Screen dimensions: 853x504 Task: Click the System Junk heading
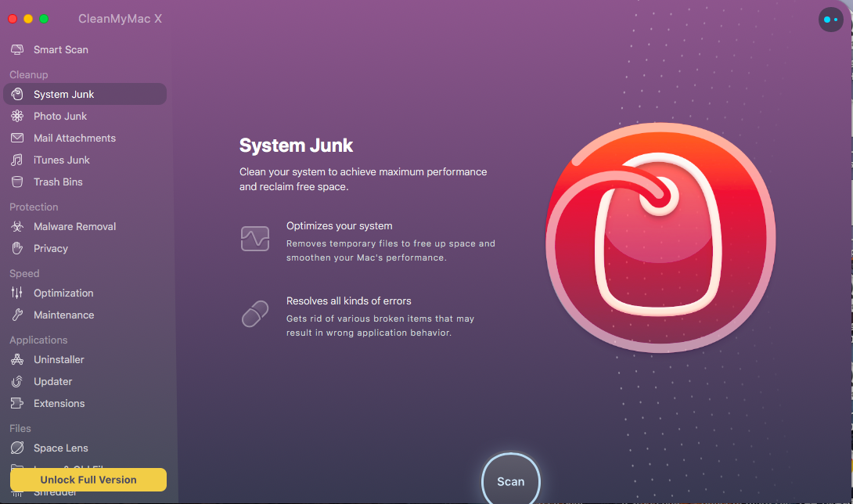pyautogui.click(x=296, y=146)
